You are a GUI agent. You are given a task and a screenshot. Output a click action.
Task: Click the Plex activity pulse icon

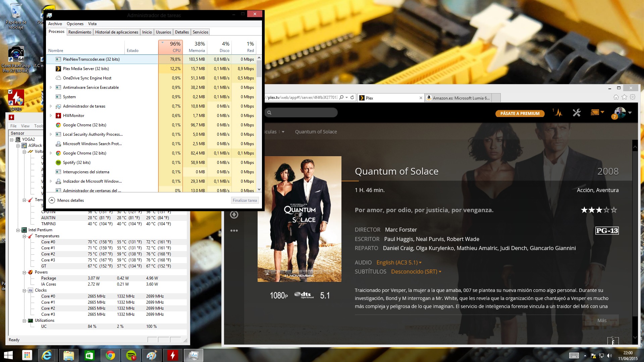coord(558,113)
